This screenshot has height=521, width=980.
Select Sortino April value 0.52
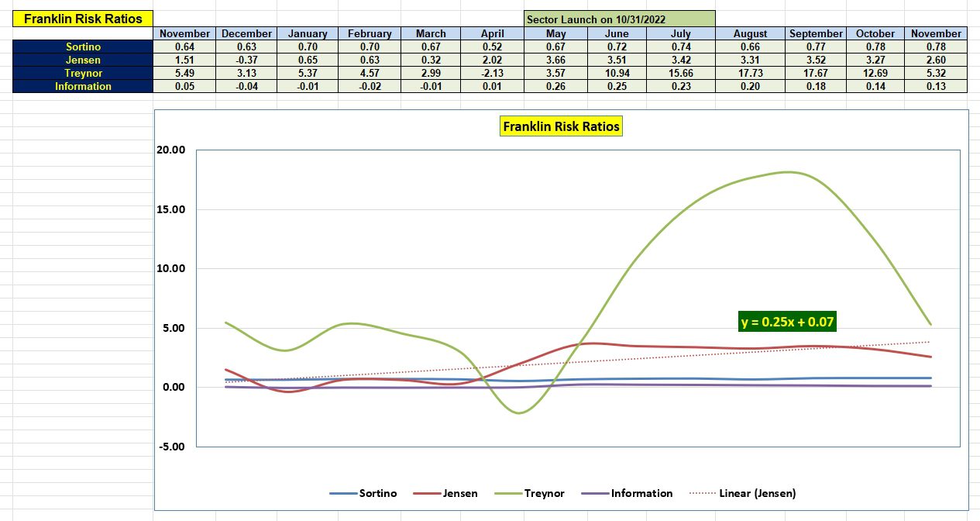click(x=492, y=47)
